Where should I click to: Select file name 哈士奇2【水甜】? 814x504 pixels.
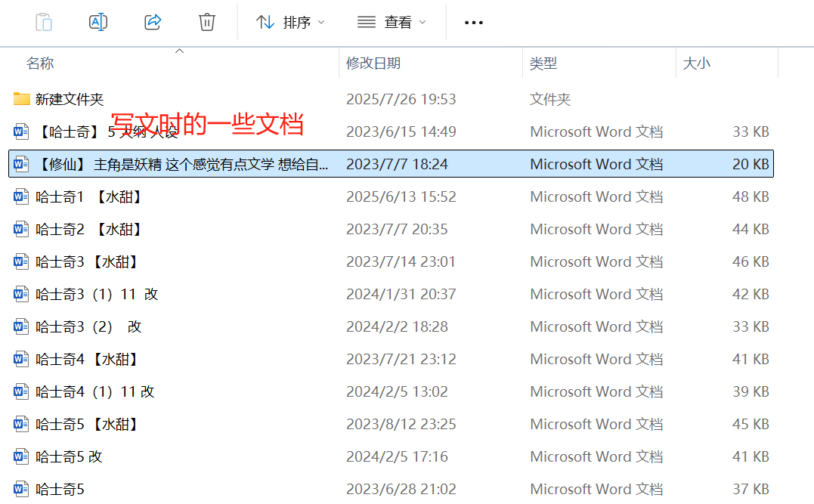(88, 230)
